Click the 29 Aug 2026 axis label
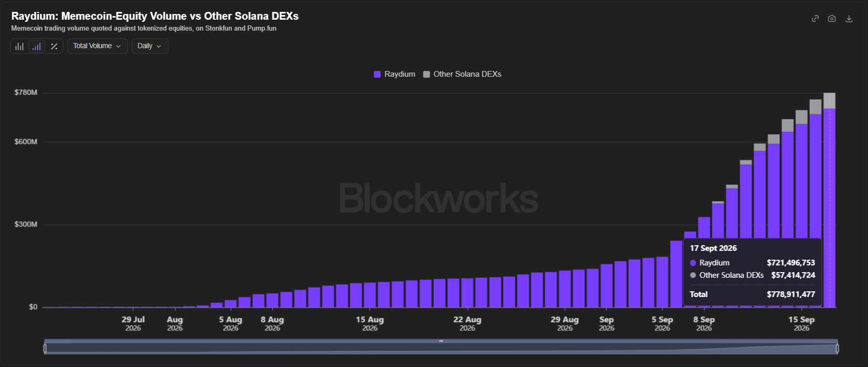 point(564,323)
